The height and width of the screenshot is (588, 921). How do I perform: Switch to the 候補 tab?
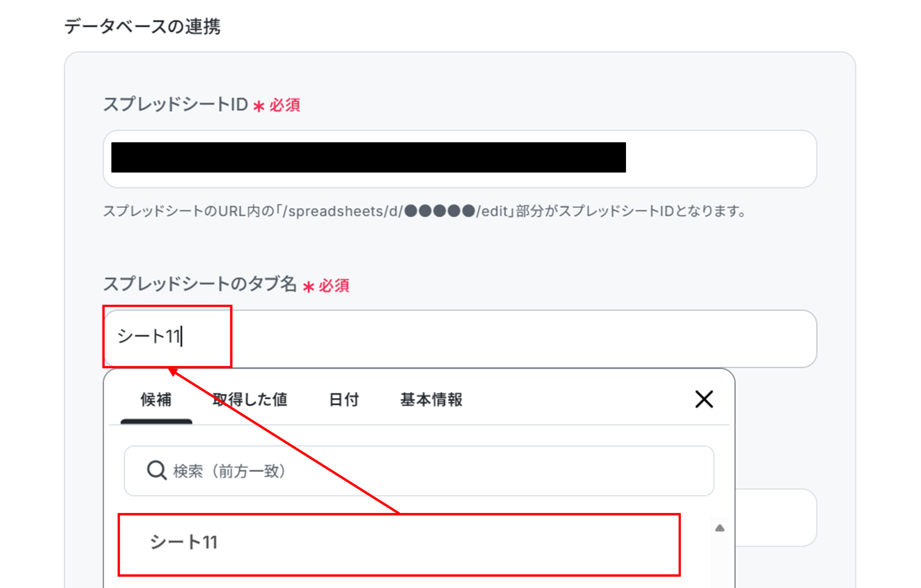pos(156,400)
